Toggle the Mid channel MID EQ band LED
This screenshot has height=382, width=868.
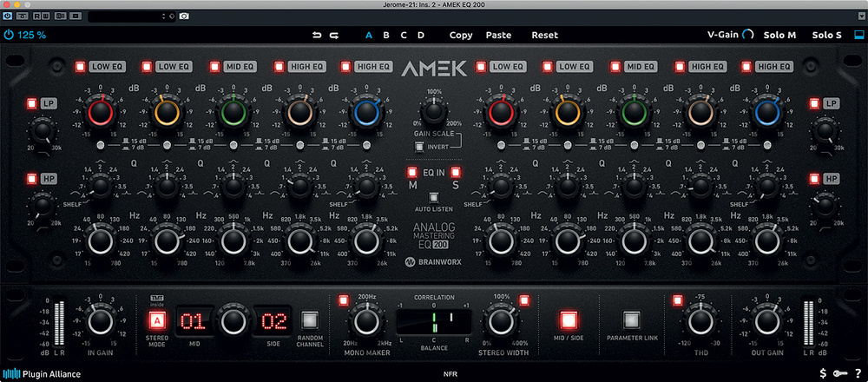(x=214, y=67)
